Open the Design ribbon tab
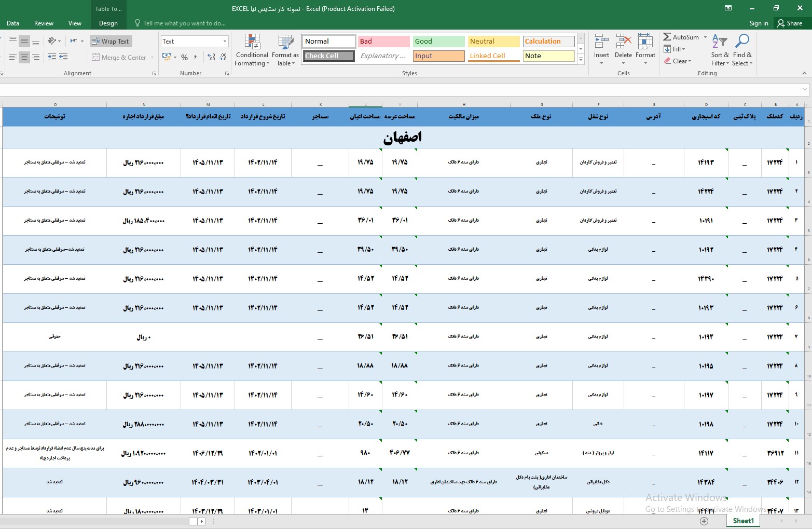The width and height of the screenshot is (812, 529). (x=108, y=23)
